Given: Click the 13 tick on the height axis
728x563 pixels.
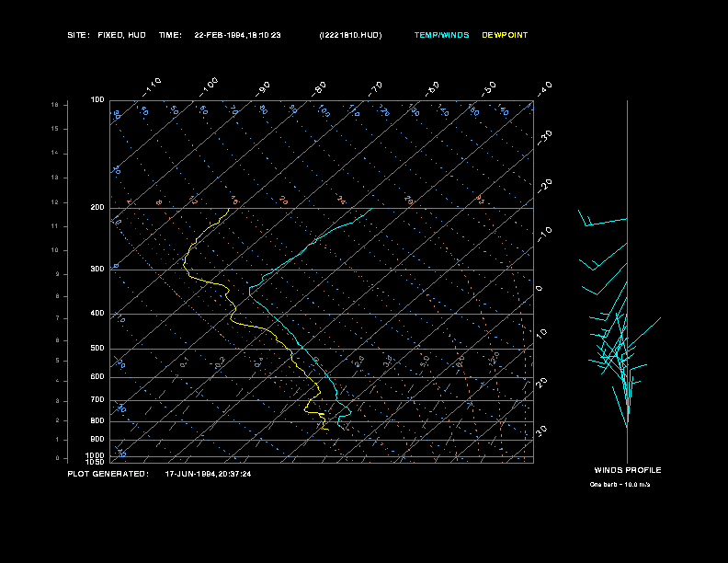Looking at the screenshot, I should coord(55,178).
